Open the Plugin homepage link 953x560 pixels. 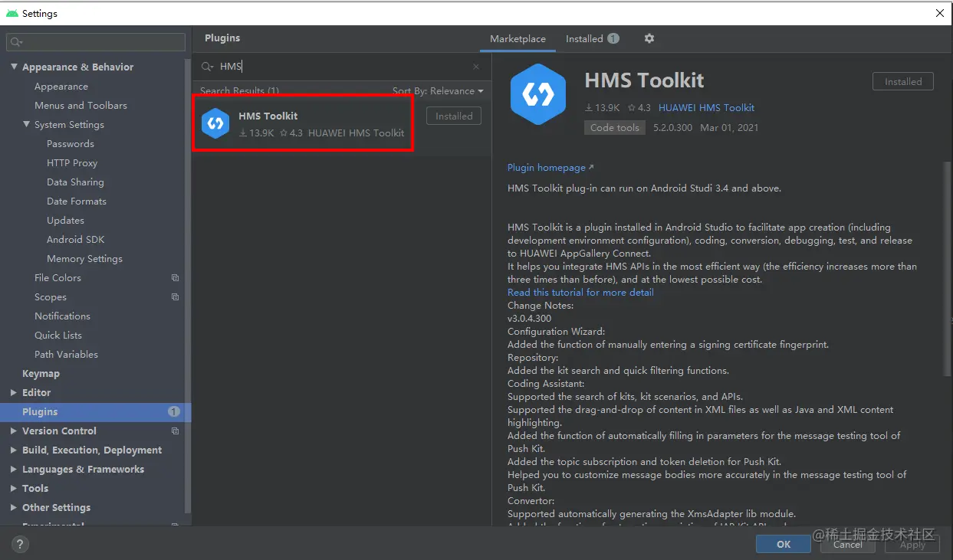tap(550, 168)
